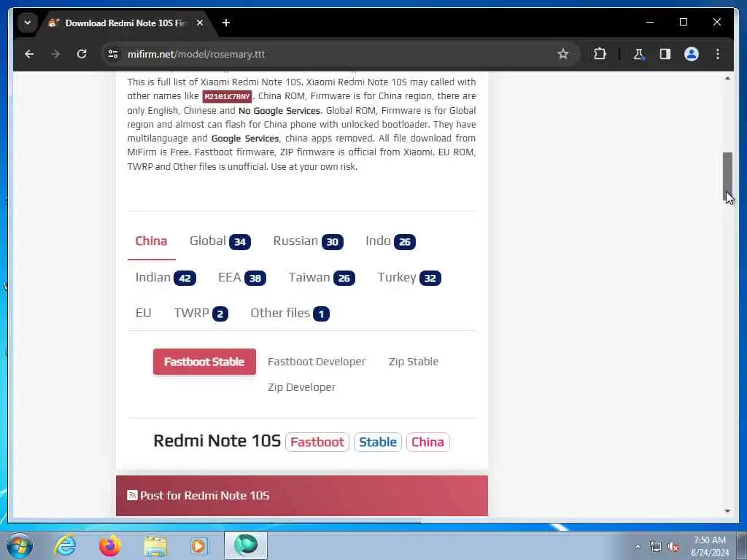747x560 pixels.
Task: Open Chrome Labs flask icon
Action: pos(638,54)
